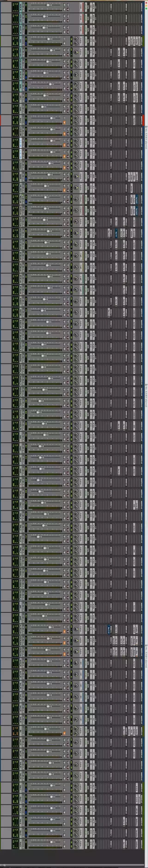Select the Aux 3 track name
The height and width of the screenshot is (868, 148).
pyautogui.click(x=20, y=810)
